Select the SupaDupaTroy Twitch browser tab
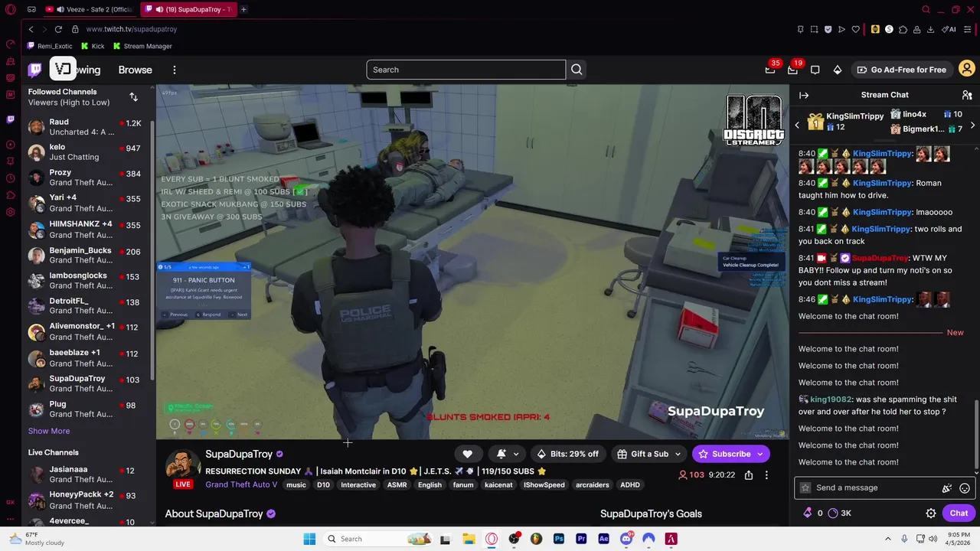 [x=190, y=9]
